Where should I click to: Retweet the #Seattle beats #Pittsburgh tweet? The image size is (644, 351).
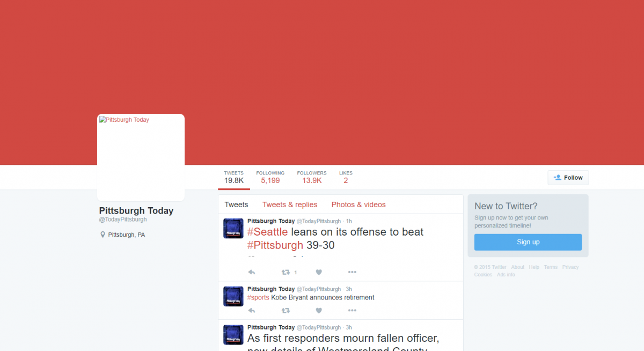(x=286, y=272)
